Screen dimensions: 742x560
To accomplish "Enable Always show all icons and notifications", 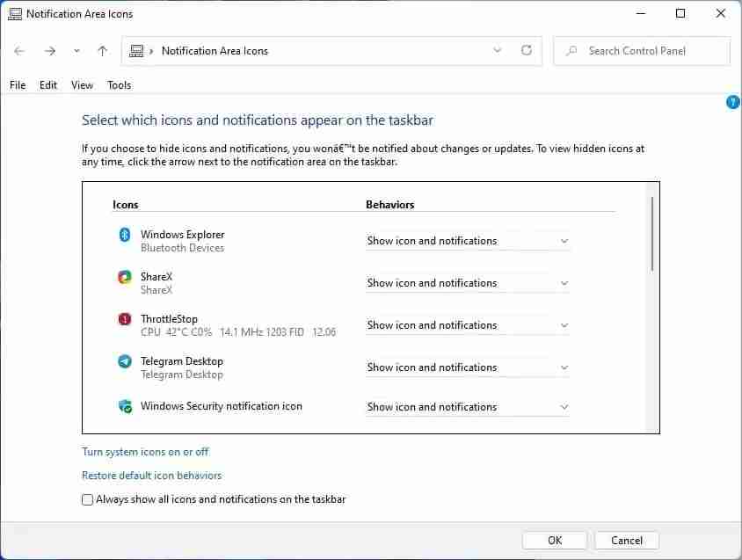I will 87,498.
